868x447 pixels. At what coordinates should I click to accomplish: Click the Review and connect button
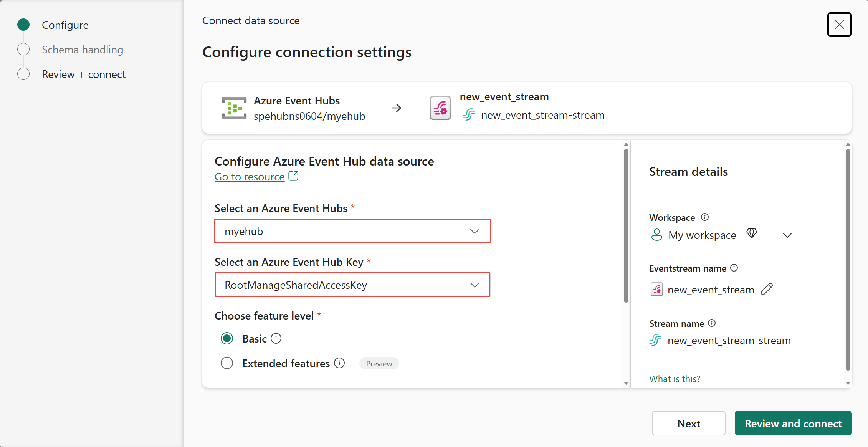[793, 423]
